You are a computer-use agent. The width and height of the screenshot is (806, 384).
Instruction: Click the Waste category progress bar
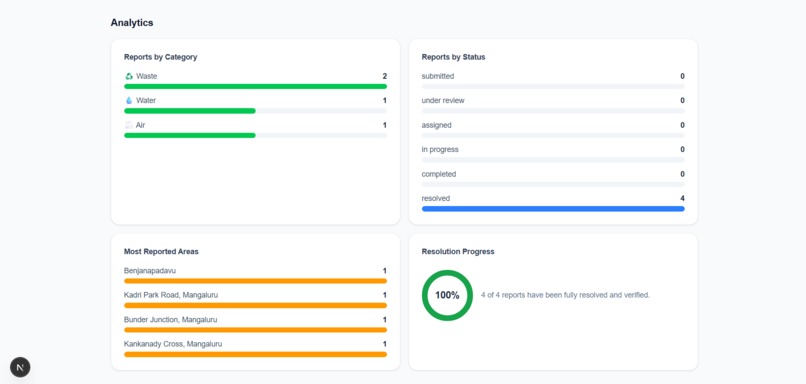255,86
